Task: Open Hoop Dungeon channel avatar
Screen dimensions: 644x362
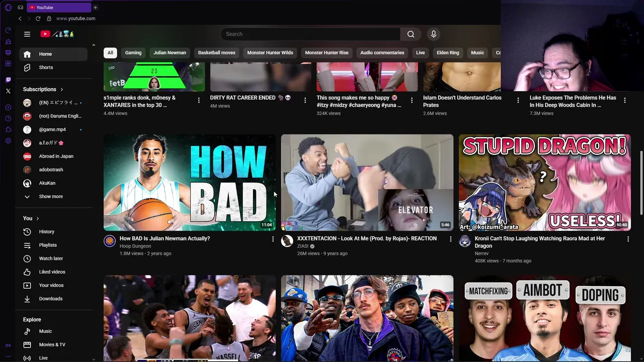Action: [110, 241]
